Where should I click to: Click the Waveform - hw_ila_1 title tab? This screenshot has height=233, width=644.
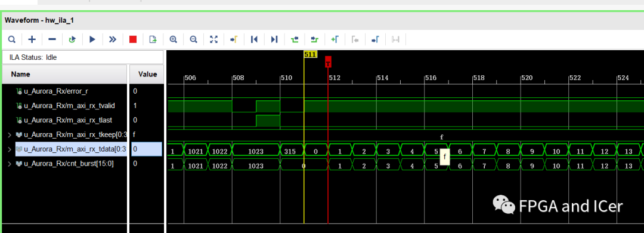[x=39, y=20]
